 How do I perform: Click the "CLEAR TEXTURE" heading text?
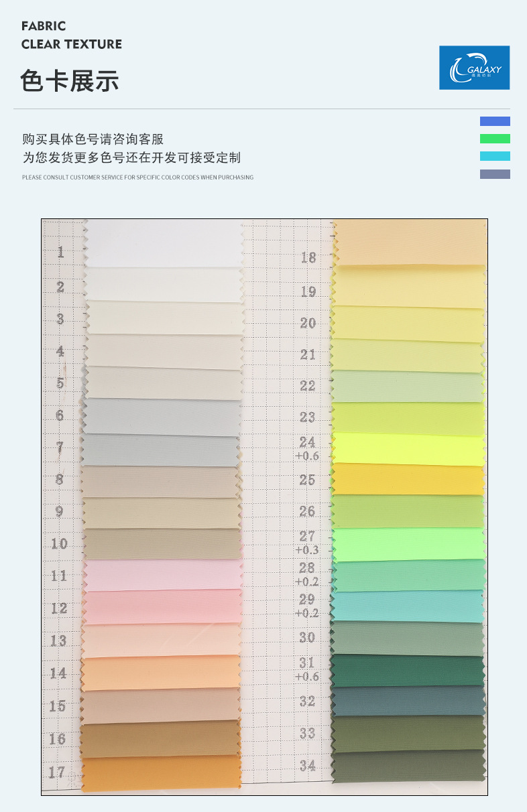tap(72, 44)
